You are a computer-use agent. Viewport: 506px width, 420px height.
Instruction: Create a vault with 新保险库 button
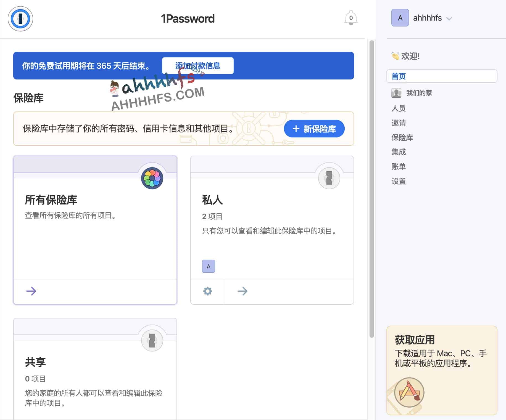314,129
